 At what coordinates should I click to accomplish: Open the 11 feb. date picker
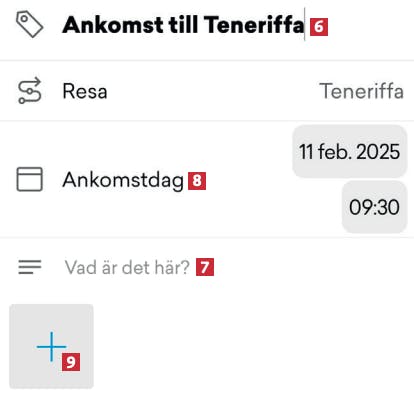click(x=349, y=152)
